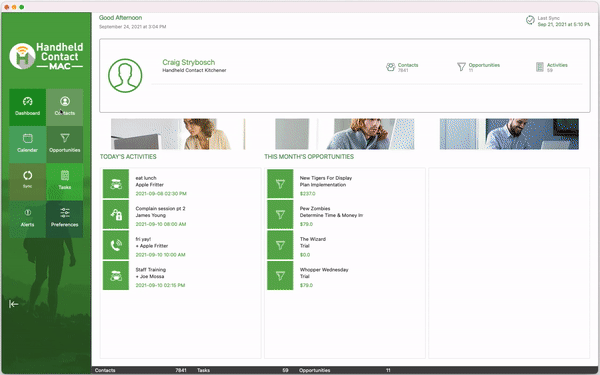The image size is (600, 375).
Task: Select the Pew Zombies opportunity title
Action: [315, 209]
